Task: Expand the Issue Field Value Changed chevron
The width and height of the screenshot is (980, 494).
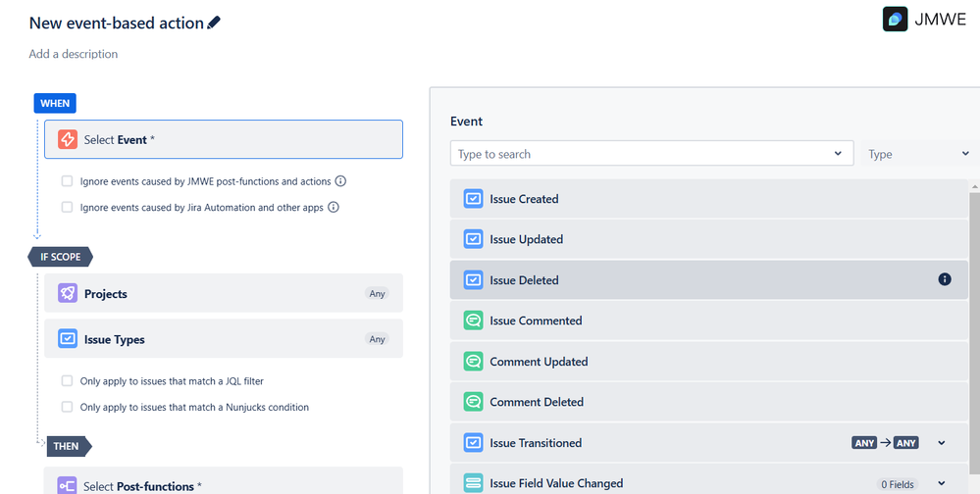Action: coord(941,483)
